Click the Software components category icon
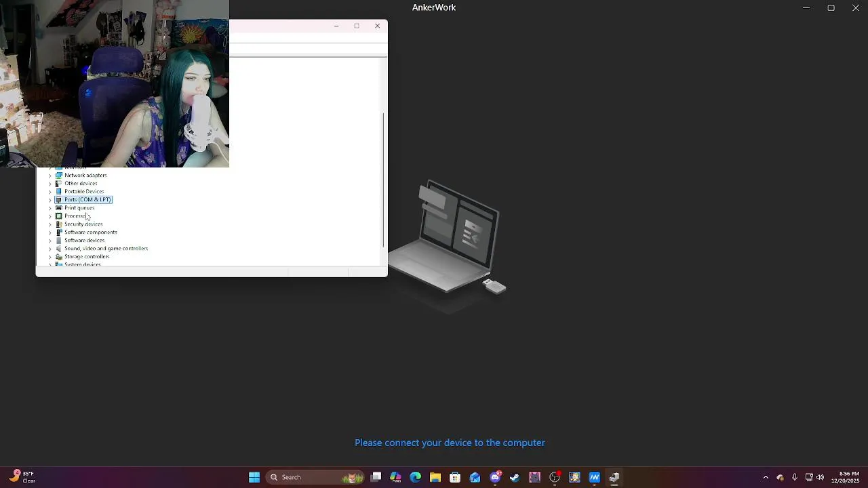The width and height of the screenshot is (868, 488). 59,232
